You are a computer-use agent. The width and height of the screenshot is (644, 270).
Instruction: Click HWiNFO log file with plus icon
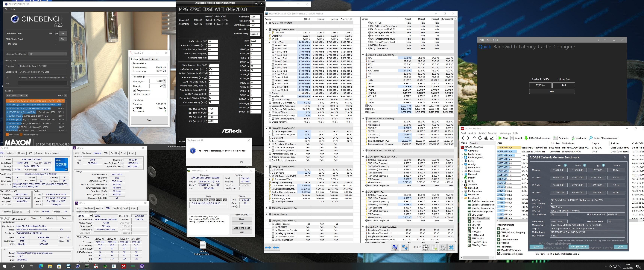pyautogui.click(x=434, y=247)
